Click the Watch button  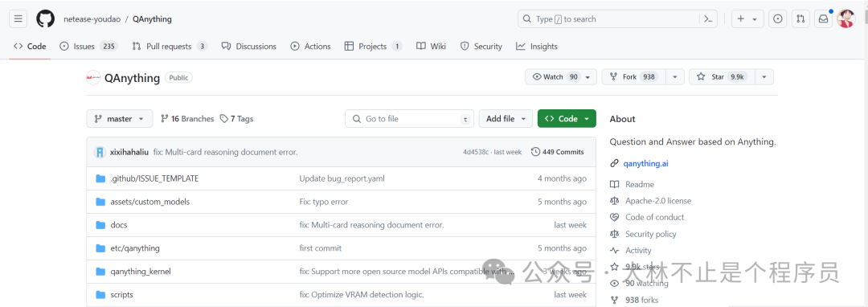(561, 77)
